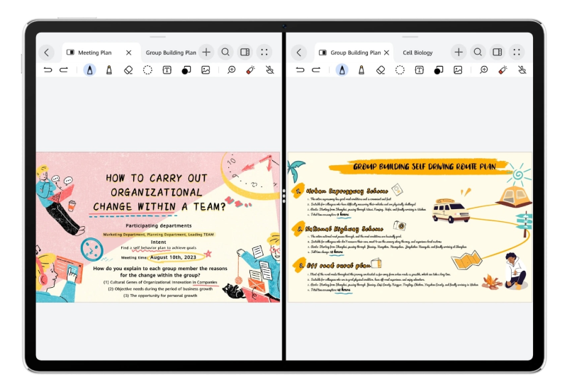Switch to Group Building Plan tab in left pane
The width and height of the screenshot is (567, 392).
coord(170,52)
